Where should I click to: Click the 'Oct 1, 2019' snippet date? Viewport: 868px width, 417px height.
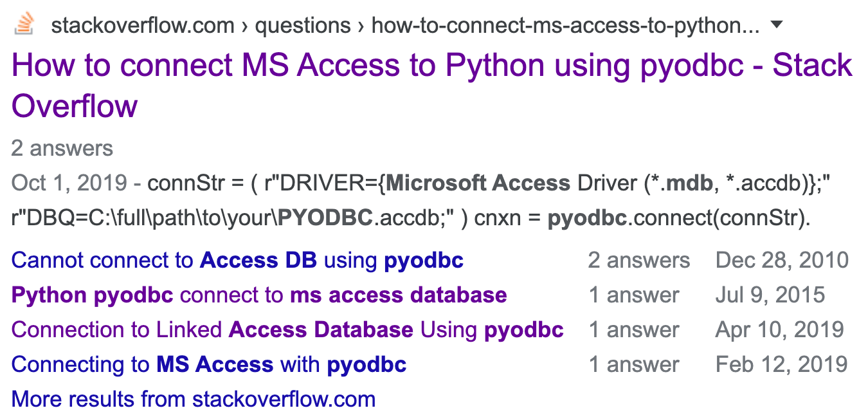point(69,183)
